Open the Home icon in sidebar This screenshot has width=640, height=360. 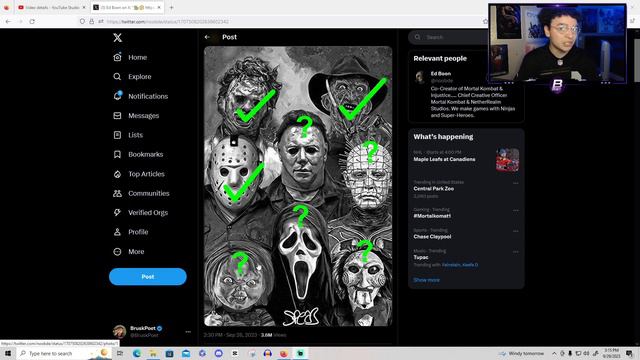point(117,57)
